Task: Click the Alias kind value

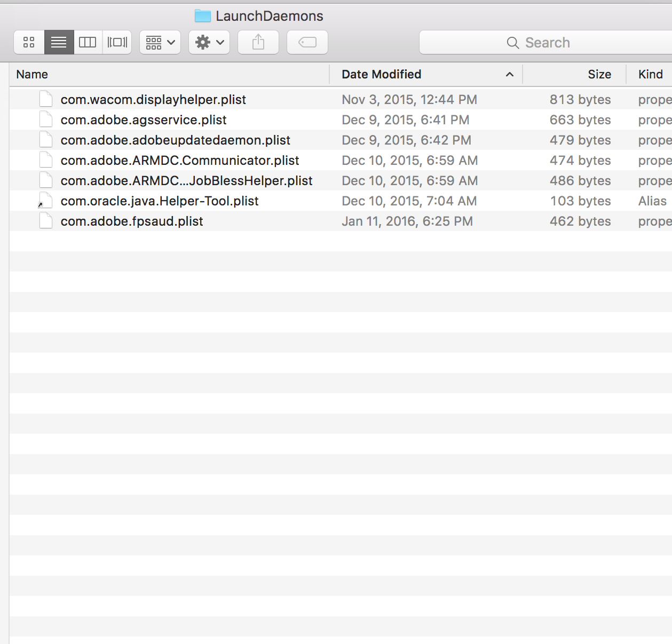Action: point(652,201)
